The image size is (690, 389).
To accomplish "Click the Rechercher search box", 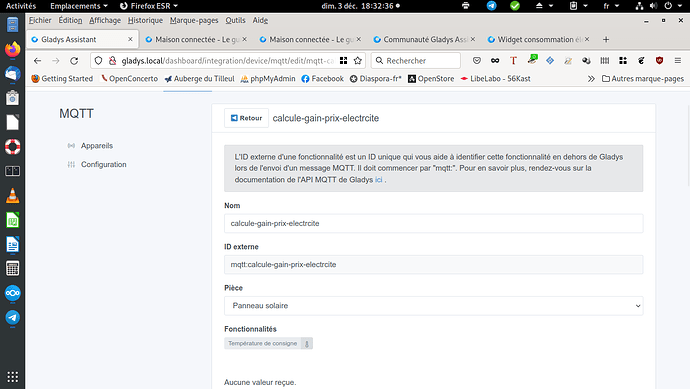I will pyautogui.click(x=416, y=61).
